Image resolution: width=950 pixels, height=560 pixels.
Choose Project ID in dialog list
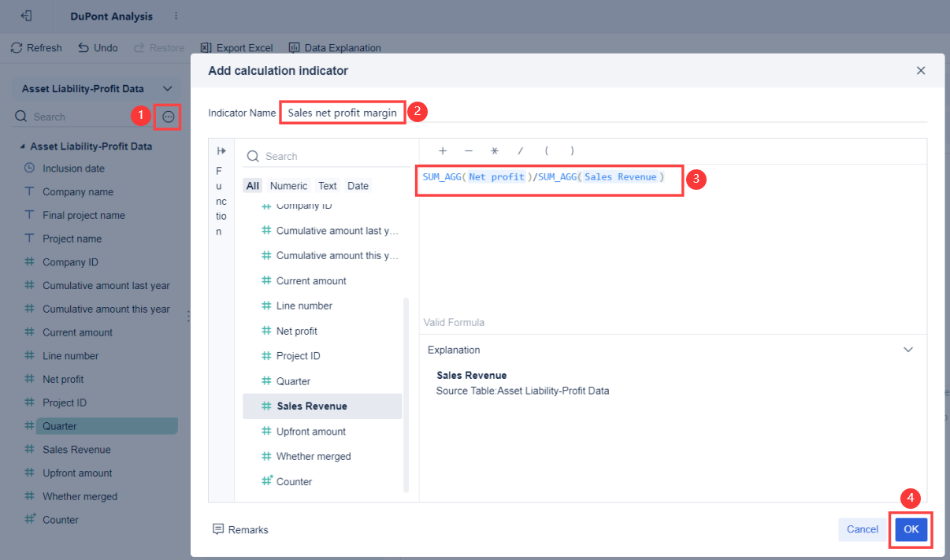click(x=322, y=356)
